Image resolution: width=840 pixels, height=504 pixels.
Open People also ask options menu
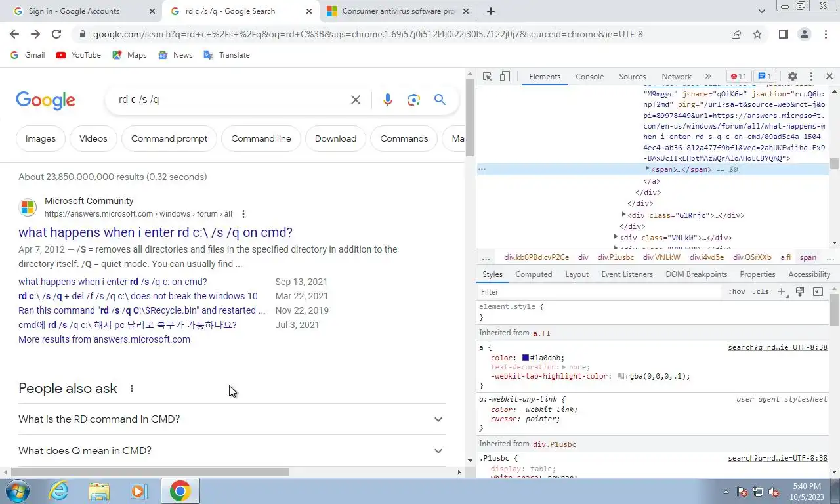pos(131,388)
